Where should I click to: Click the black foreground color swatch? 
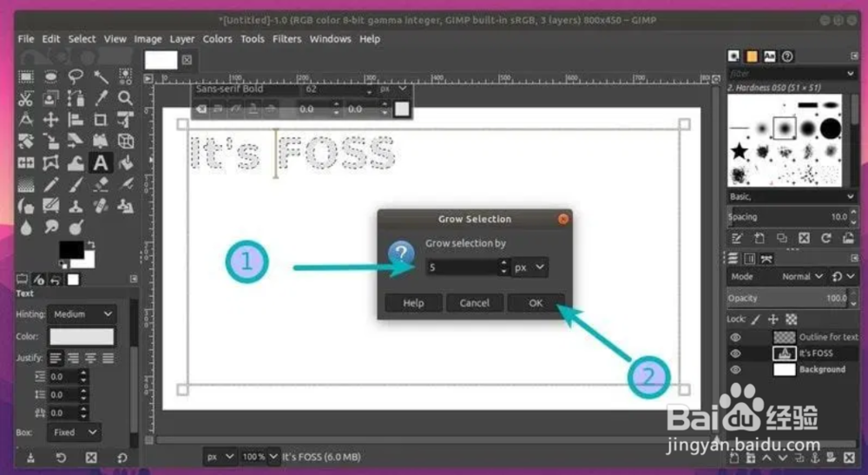71,250
